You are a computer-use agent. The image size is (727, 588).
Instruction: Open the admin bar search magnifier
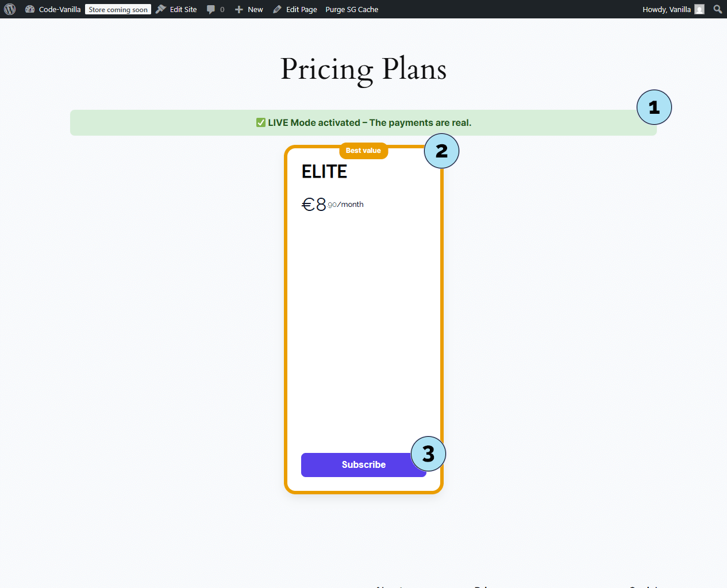(717, 9)
